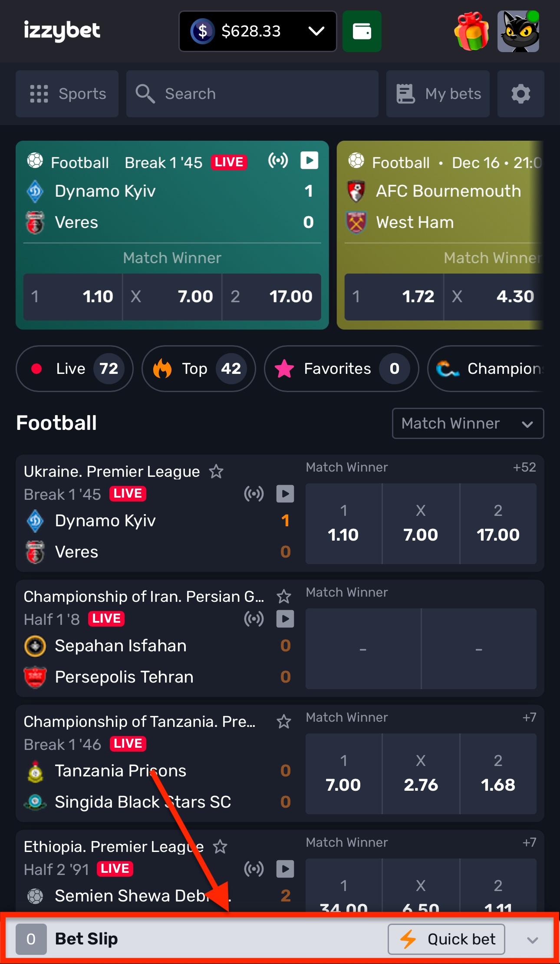Select the Live 72 filter tab
The image size is (560, 964).
pyautogui.click(x=75, y=369)
